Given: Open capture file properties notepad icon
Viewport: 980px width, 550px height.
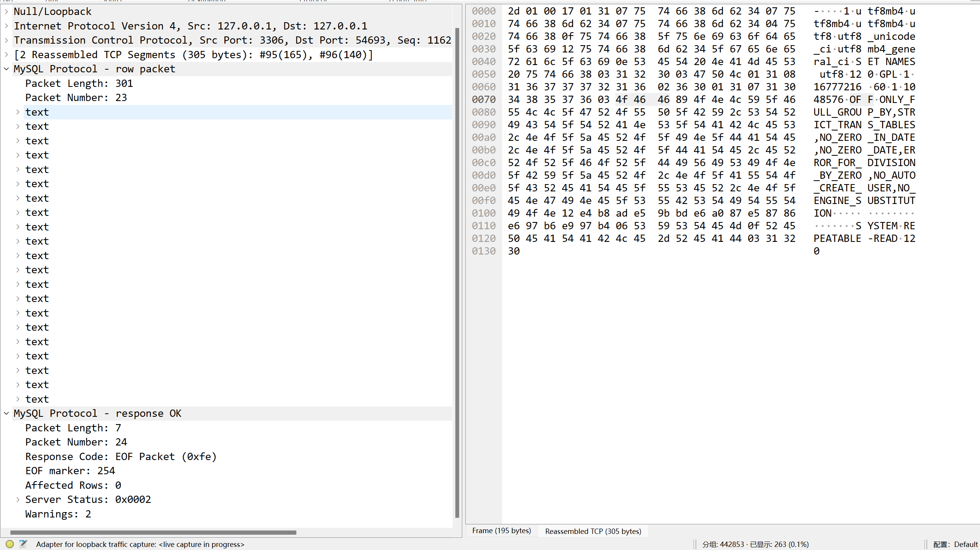Looking at the screenshot, I should coord(23,544).
